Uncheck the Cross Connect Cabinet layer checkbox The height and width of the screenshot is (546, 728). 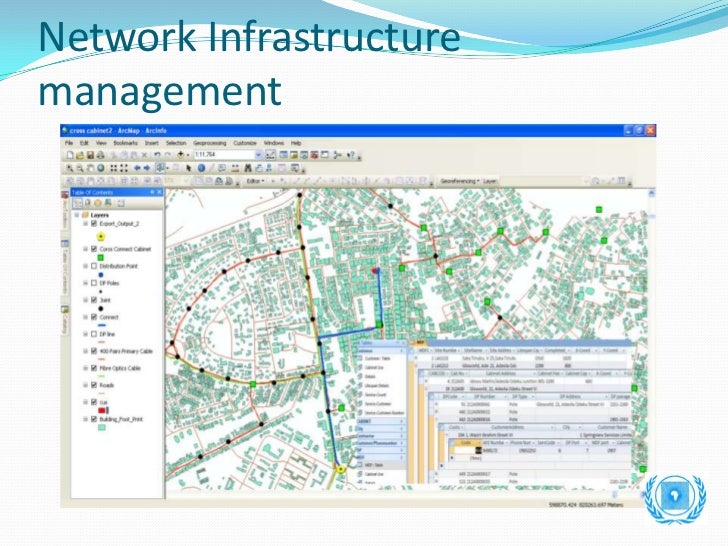click(x=94, y=249)
